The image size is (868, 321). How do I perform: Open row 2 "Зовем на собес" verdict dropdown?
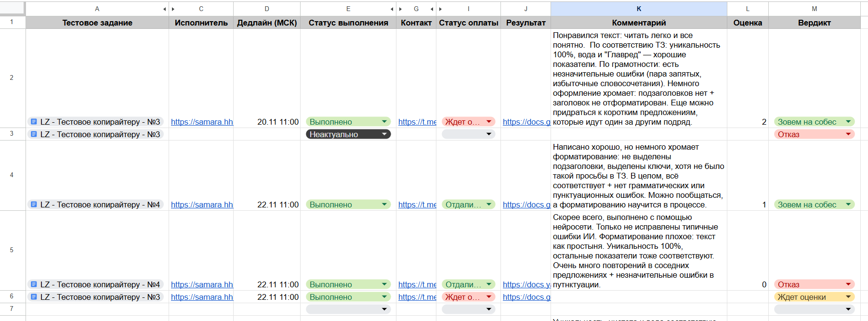[848, 122]
